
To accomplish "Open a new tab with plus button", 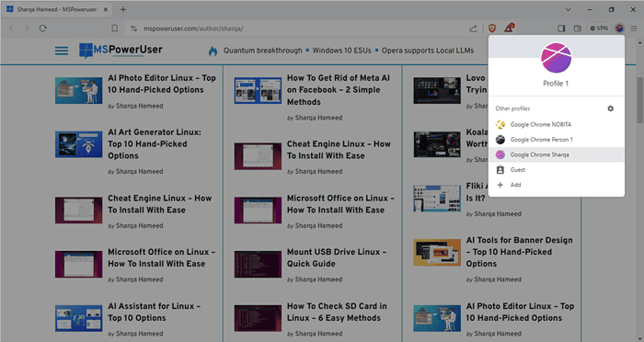I will (122, 9).
